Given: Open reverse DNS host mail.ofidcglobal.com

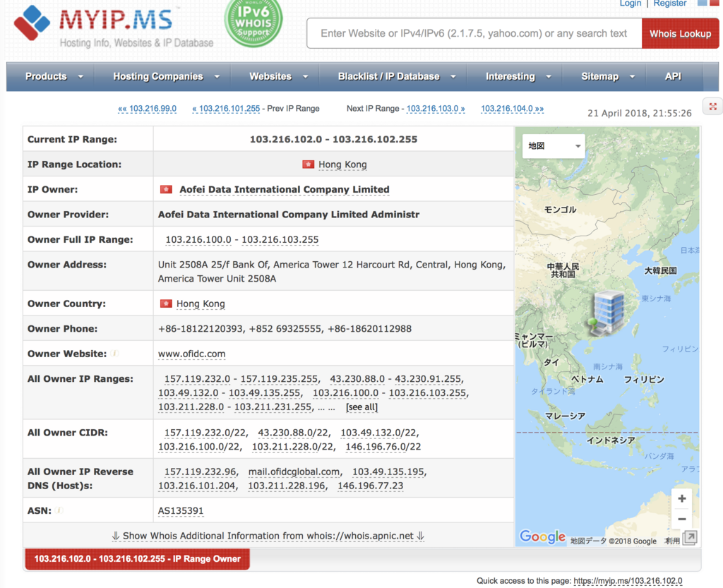Looking at the screenshot, I should click(294, 472).
